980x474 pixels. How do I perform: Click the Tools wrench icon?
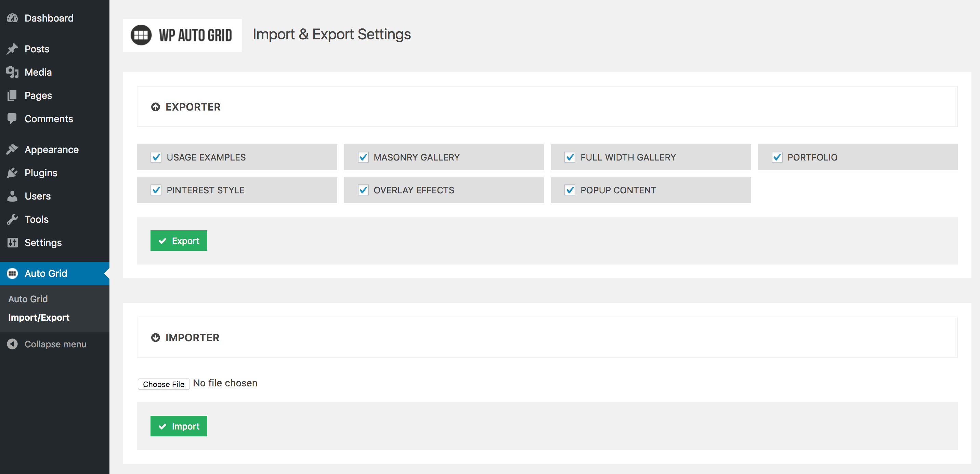pyautogui.click(x=12, y=219)
